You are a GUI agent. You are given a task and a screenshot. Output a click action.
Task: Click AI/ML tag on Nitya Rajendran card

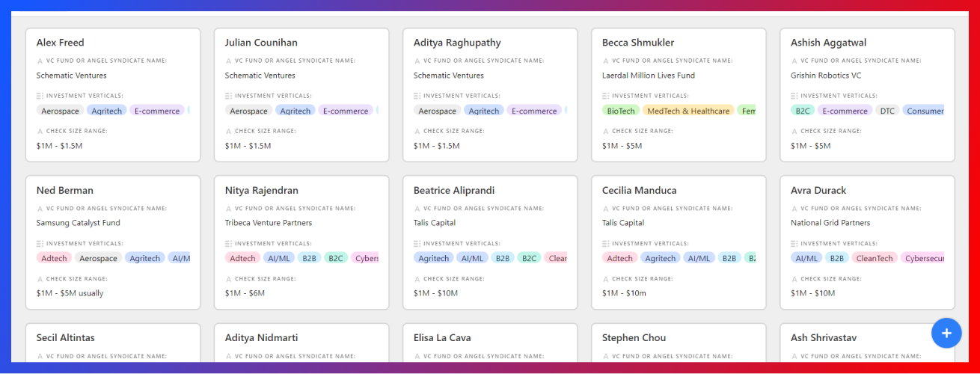coord(279,258)
